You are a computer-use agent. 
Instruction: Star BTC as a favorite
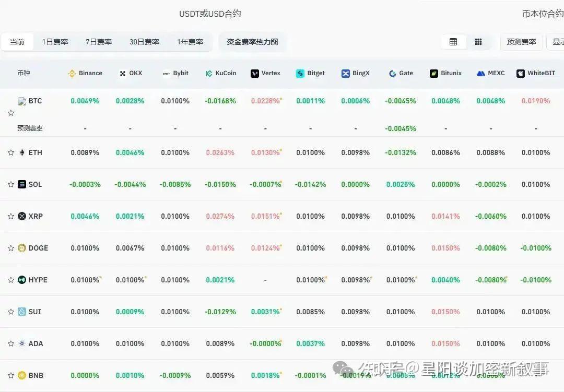tap(10, 112)
